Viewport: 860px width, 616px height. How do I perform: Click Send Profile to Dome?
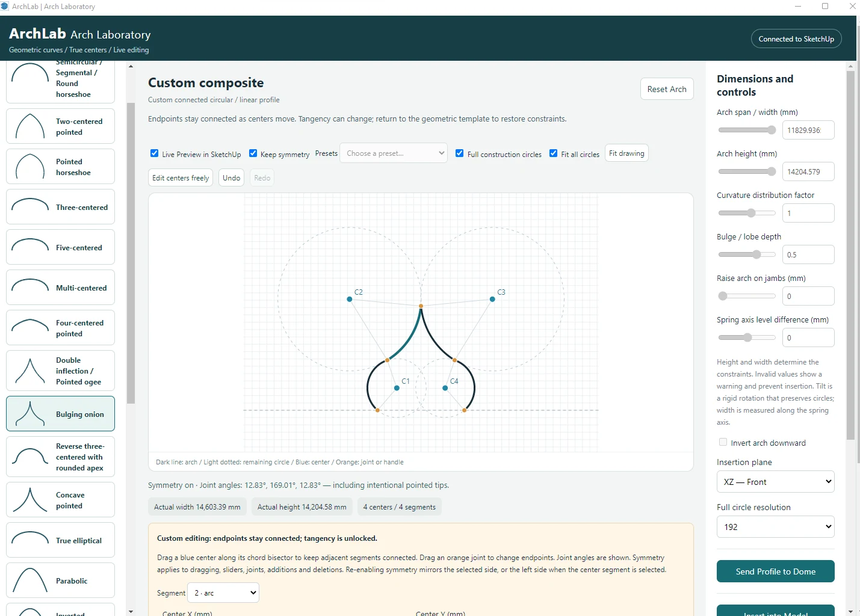(x=775, y=571)
